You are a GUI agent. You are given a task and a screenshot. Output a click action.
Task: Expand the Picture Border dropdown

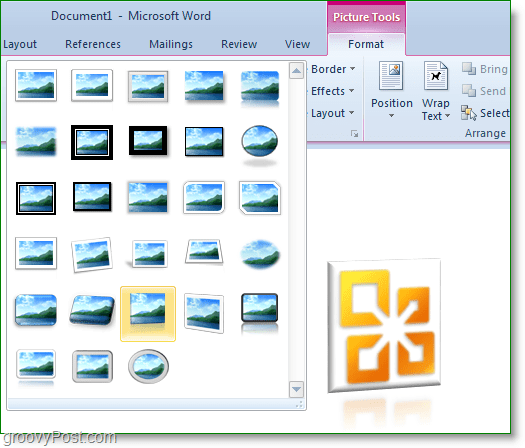click(x=333, y=69)
